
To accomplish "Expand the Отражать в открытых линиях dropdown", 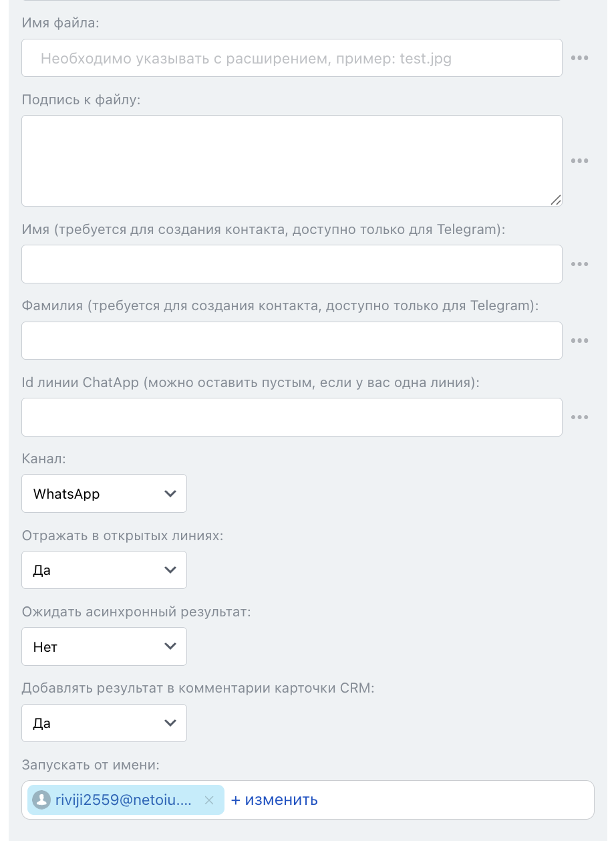I will click(104, 570).
